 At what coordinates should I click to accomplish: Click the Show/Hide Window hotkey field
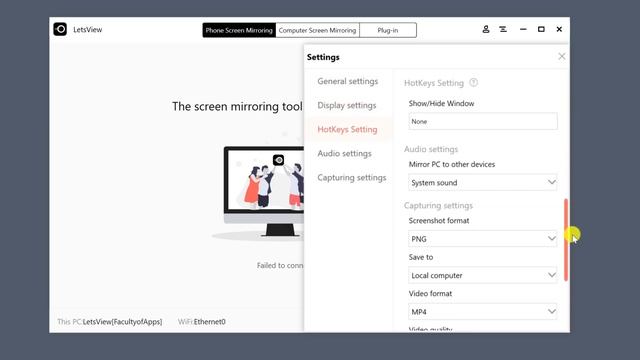pos(483,122)
